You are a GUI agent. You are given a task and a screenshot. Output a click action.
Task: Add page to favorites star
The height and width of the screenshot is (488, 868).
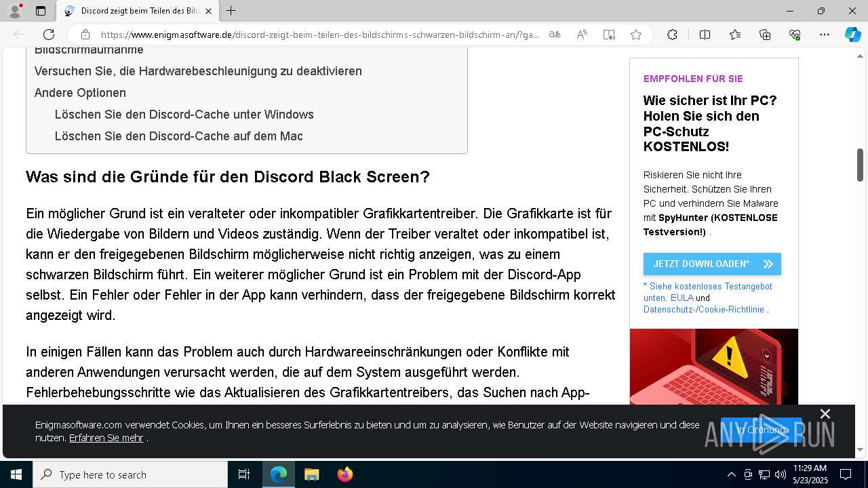point(635,35)
